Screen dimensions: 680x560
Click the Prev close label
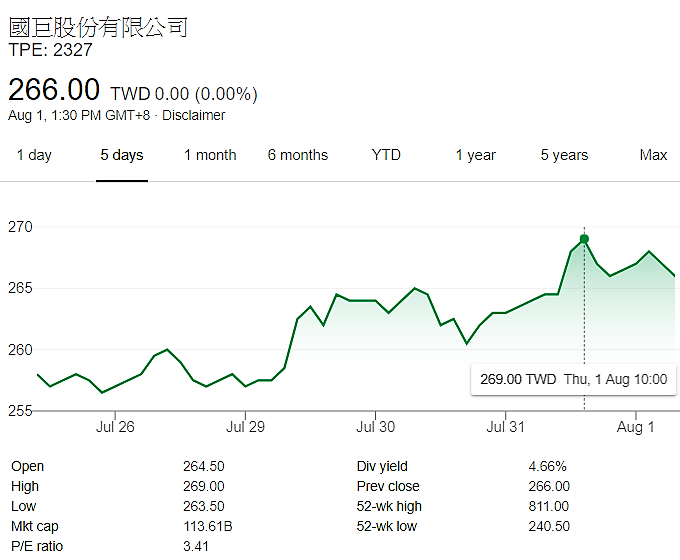388,486
